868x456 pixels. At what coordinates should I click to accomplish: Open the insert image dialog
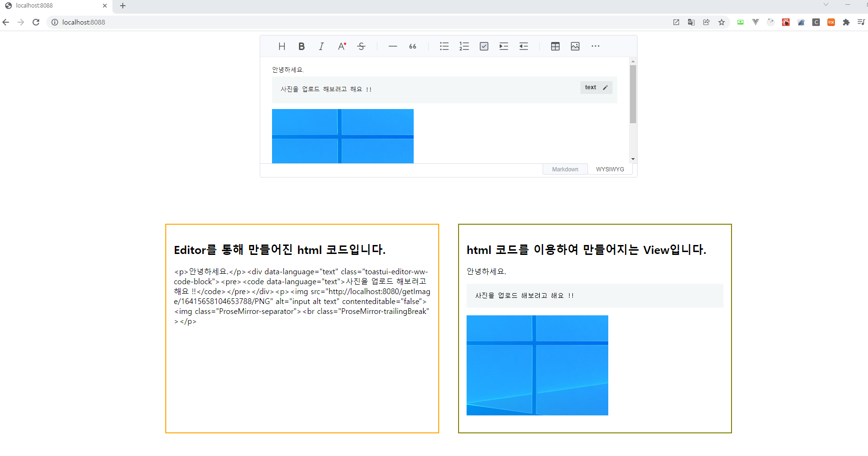(x=575, y=46)
